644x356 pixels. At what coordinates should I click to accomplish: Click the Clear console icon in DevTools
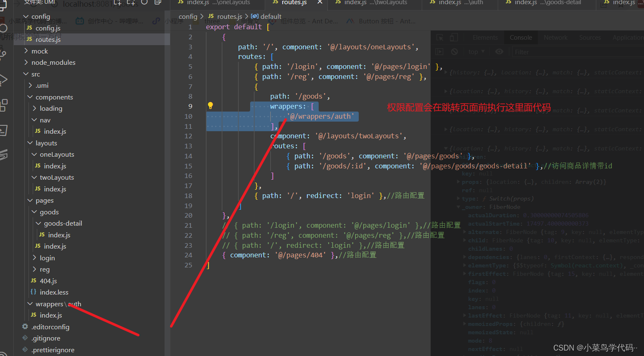tap(454, 52)
